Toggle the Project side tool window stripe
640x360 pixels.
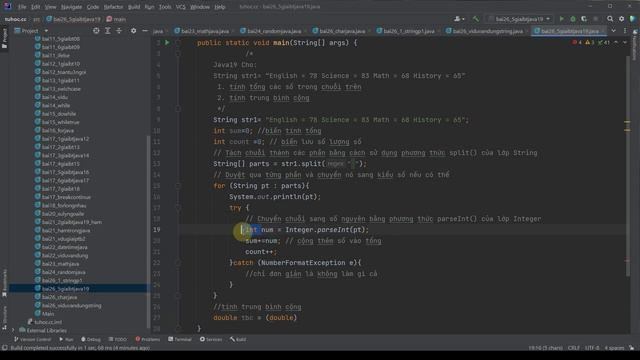[x=4, y=38]
